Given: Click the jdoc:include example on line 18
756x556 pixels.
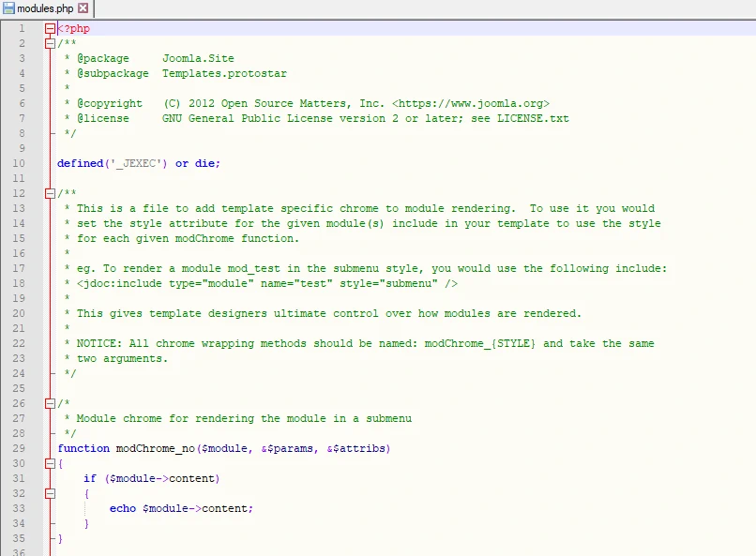Looking at the screenshot, I should point(267,283).
